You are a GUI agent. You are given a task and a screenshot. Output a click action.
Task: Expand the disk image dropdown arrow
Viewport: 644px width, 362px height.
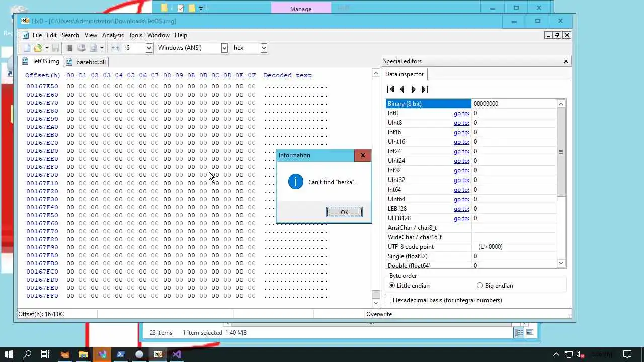click(102, 48)
